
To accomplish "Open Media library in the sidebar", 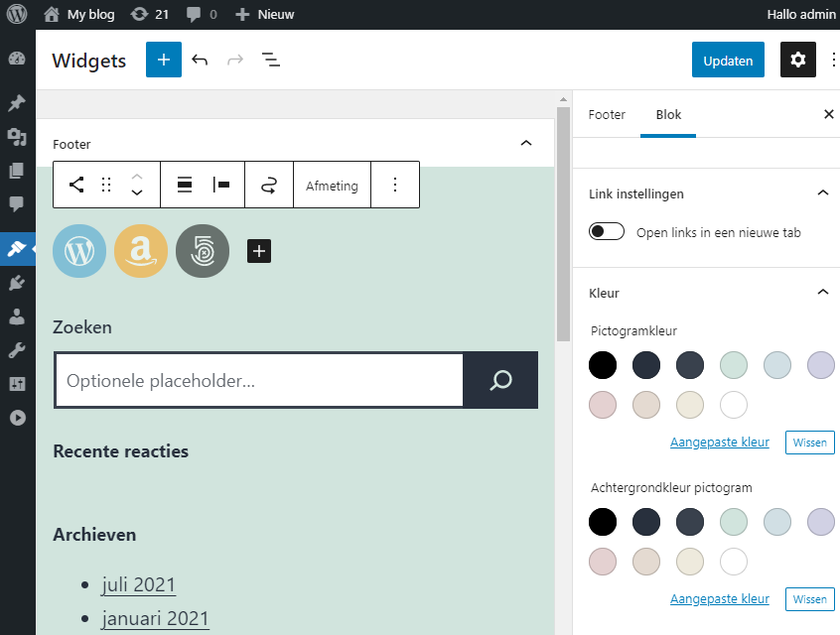I will [x=17, y=137].
